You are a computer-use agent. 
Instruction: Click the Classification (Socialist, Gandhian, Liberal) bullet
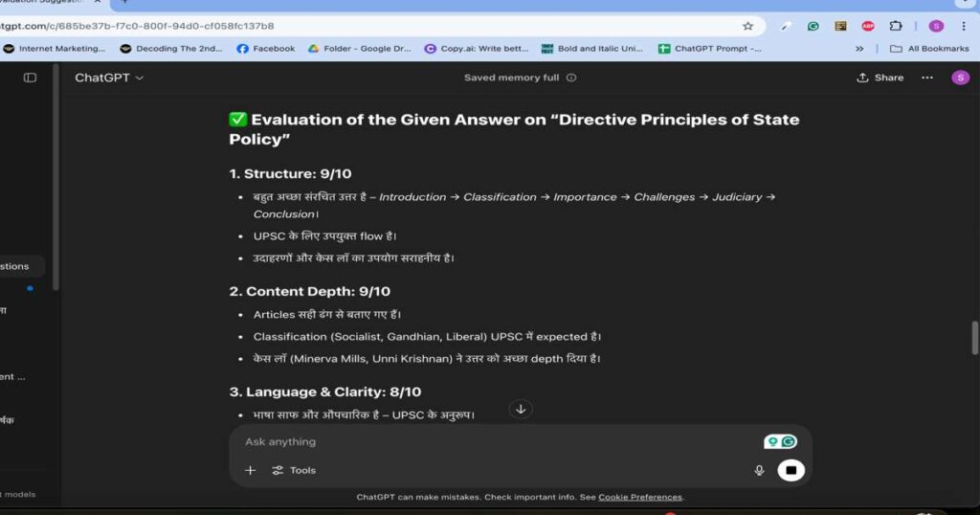(427, 336)
